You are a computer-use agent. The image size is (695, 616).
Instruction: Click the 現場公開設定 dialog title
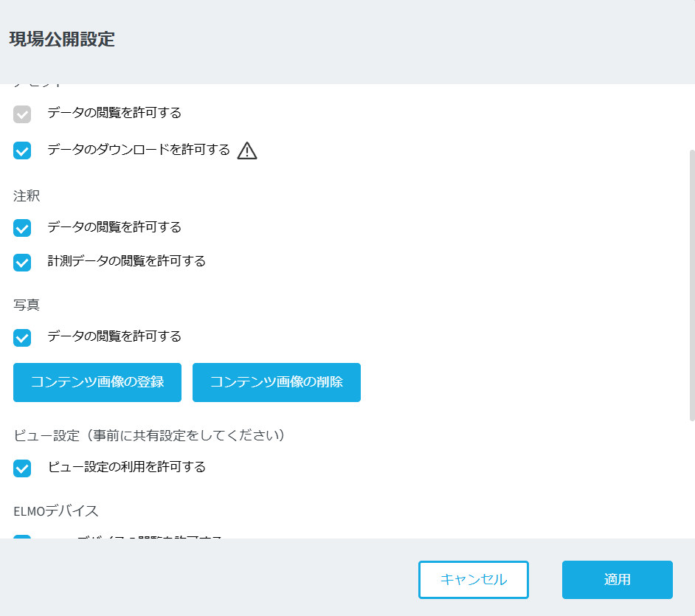[x=62, y=40]
